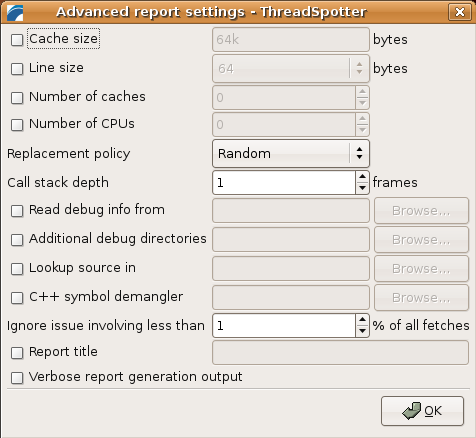
Task: Check Read debug info from option
Action: [x=17, y=211]
